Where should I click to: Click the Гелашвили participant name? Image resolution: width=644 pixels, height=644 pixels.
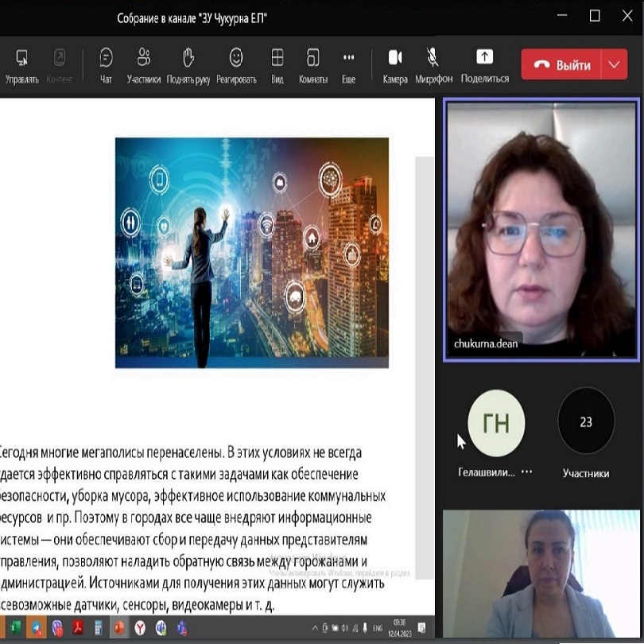point(487,472)
